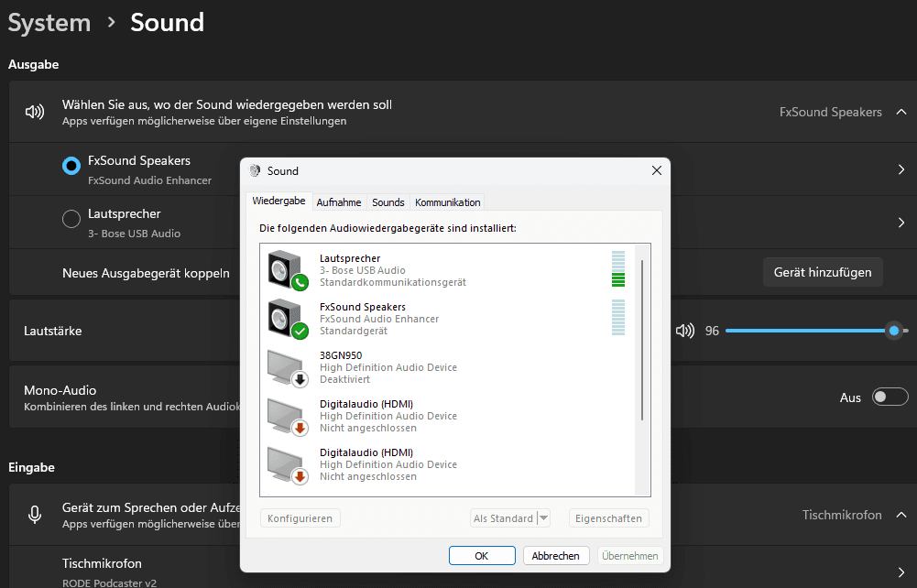The height and width of the screenshot is (588, 917).
Task: Switch to the Aufnahme tab
Action: coord(339,202)
